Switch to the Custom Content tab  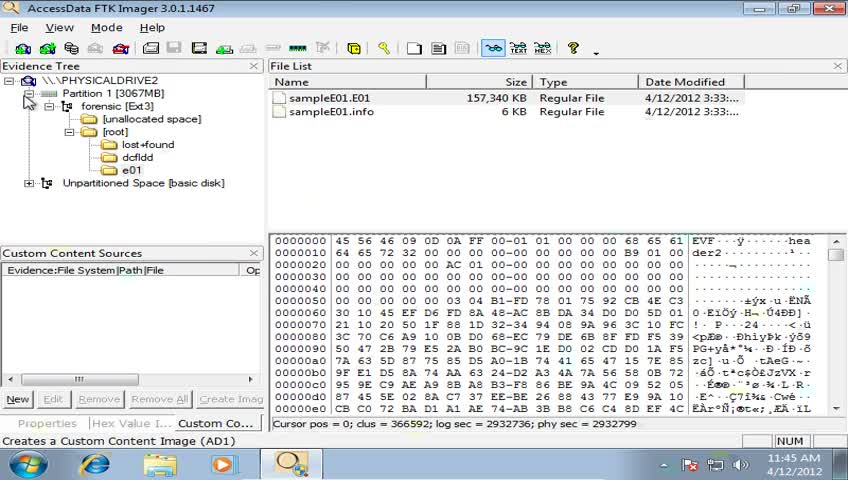[x=216, y=423]
